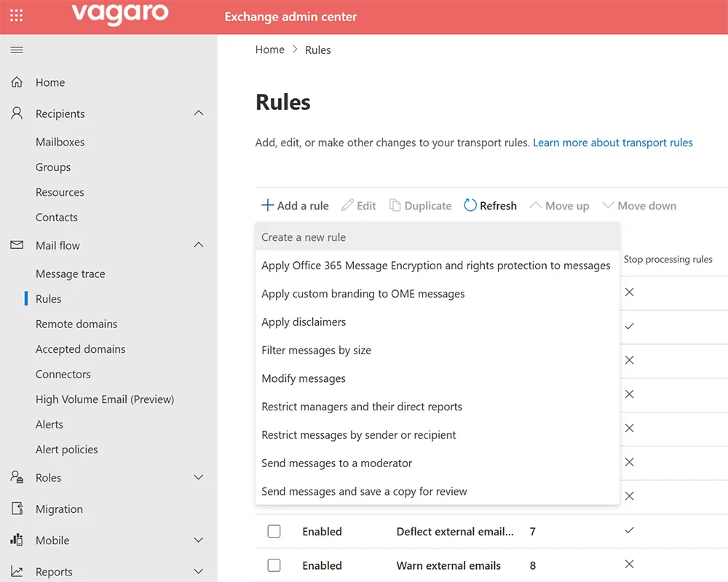This screenshot has height=582, width=728.
Task: Click the Recipients people icon
Action: click(x=16, y=113)
